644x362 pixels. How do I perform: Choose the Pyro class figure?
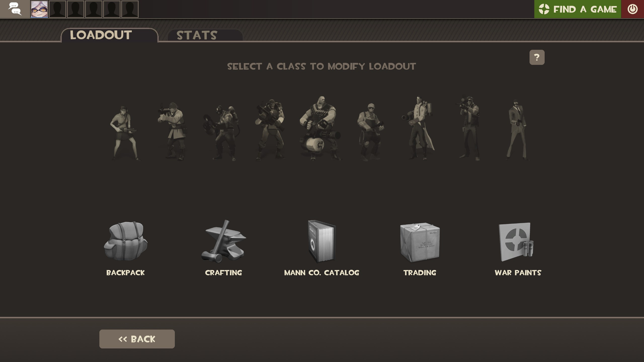[x=221, y=132]
